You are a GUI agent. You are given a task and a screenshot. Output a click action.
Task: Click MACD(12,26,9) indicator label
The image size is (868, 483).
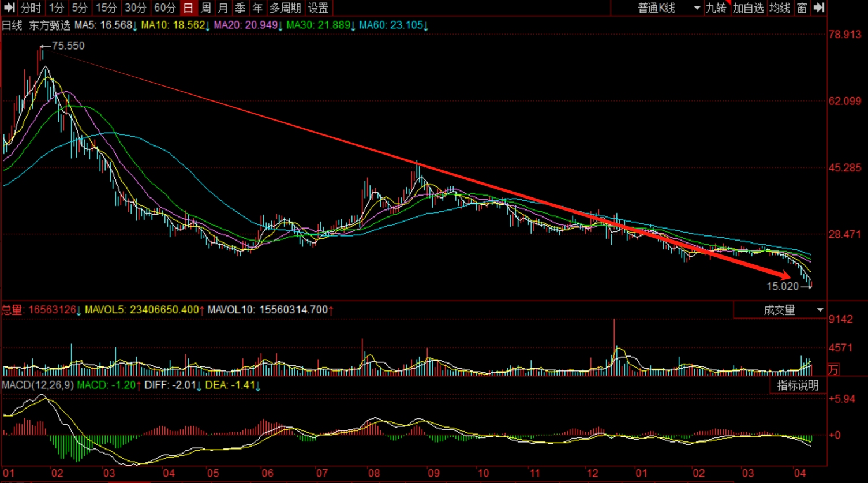point(38,385)
